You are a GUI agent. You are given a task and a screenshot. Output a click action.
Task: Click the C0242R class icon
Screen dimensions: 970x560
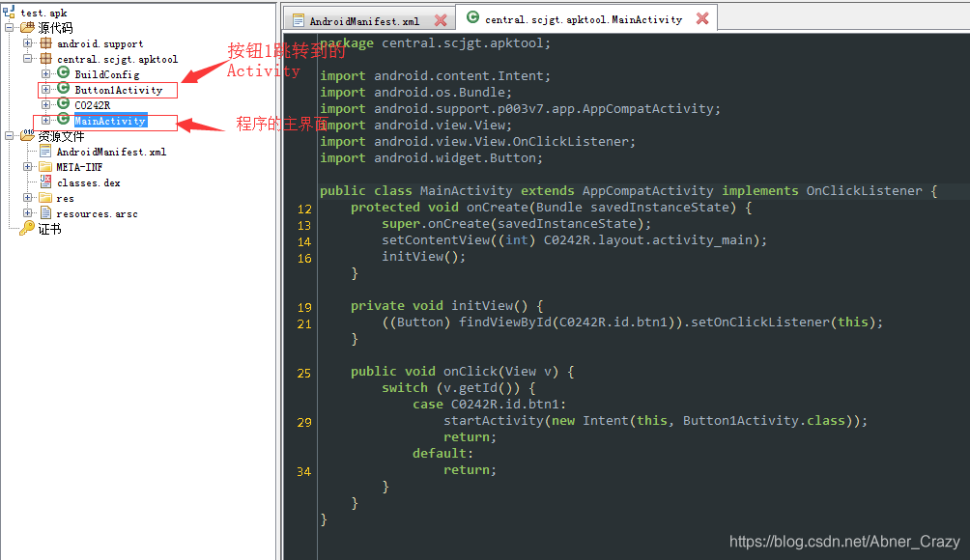click(63, 104)
